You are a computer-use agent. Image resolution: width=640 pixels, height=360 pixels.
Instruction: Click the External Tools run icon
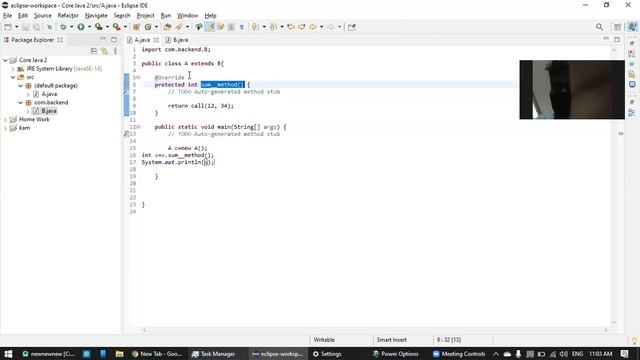(116, 27)
